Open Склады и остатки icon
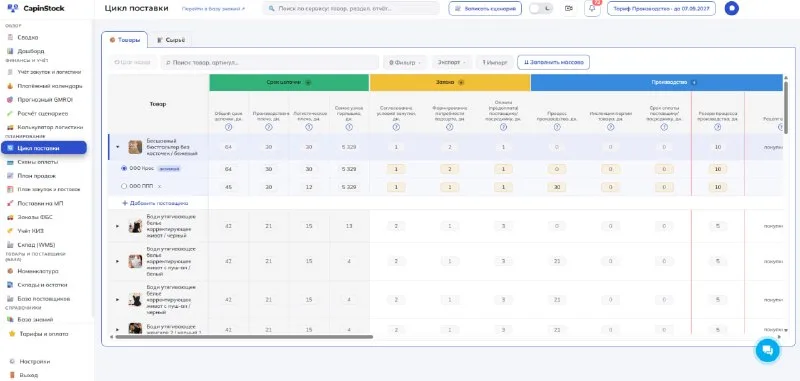This screenshot has width=800, height=381. pos(10,285)
